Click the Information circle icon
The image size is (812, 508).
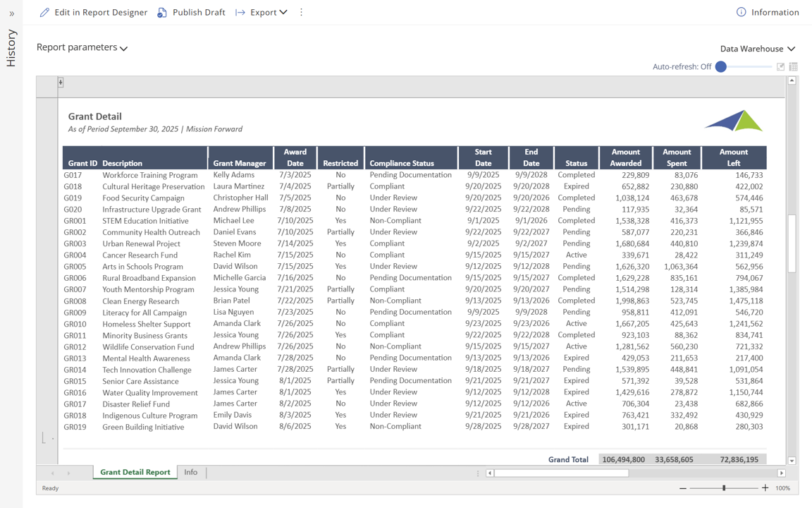point(741,12)
